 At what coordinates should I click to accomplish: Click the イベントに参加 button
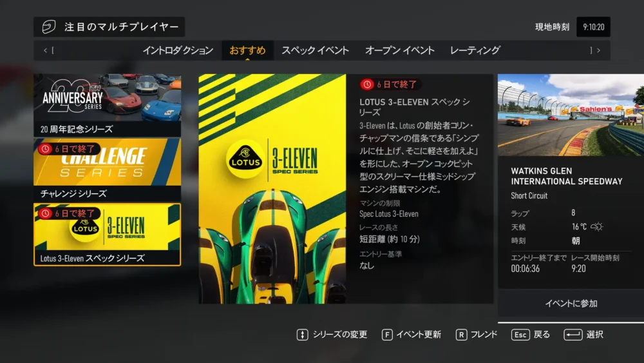coord(571,304)
